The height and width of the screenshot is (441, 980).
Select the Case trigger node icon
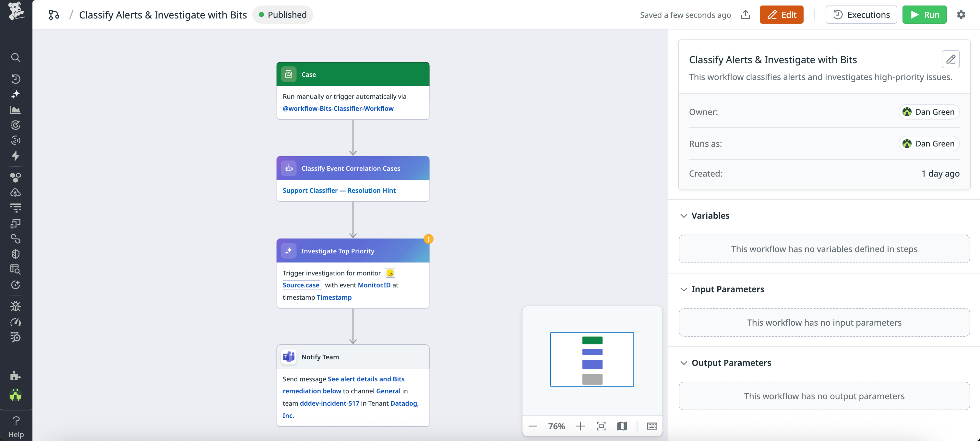click(x=289, y=74)
